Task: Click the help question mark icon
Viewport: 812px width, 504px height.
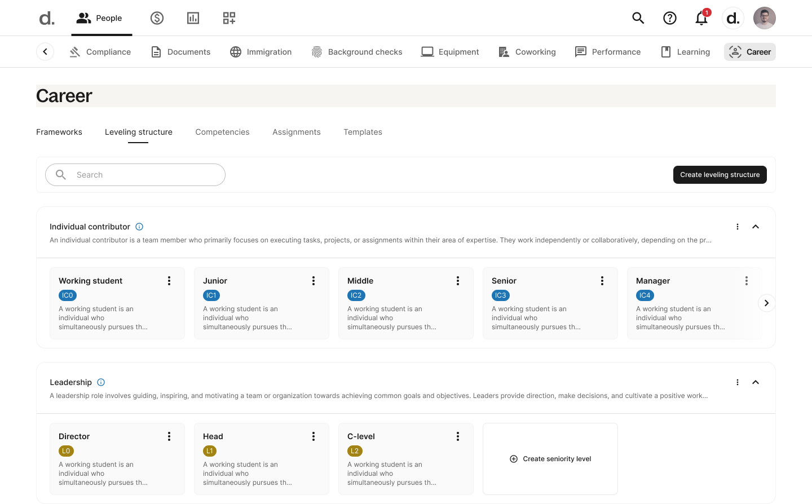Action: (669, 18)
